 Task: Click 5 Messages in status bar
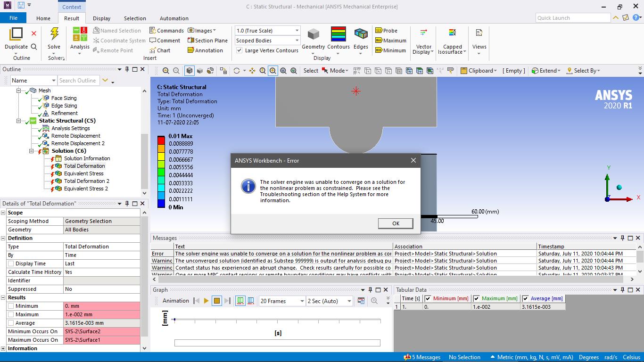(422, 357)
